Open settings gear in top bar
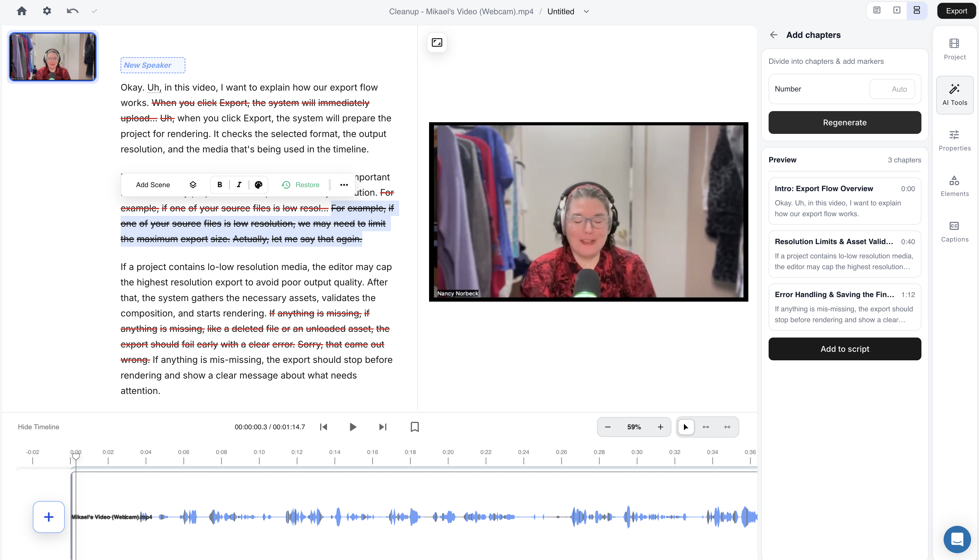 [47, 11]
